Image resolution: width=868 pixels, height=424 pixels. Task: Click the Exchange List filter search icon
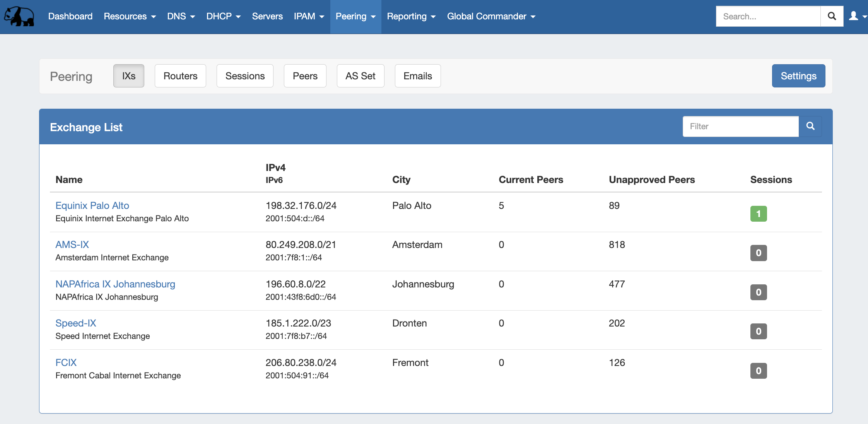coord(810,126)
